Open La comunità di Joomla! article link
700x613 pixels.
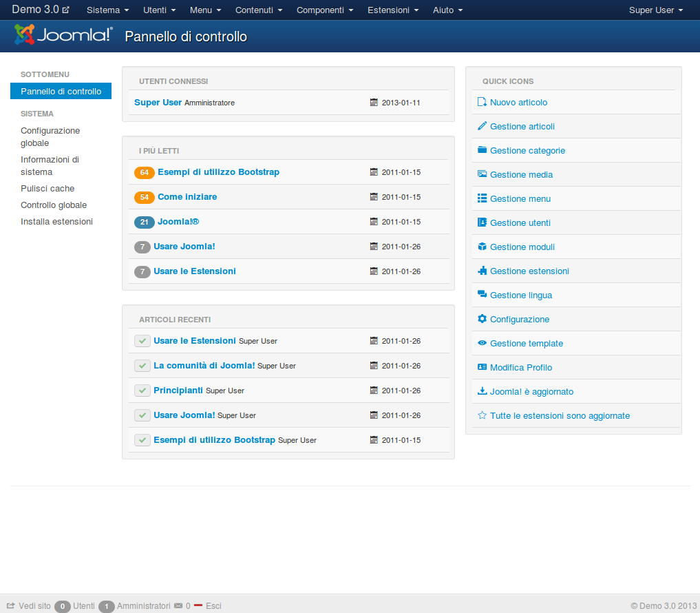[204, 366]
